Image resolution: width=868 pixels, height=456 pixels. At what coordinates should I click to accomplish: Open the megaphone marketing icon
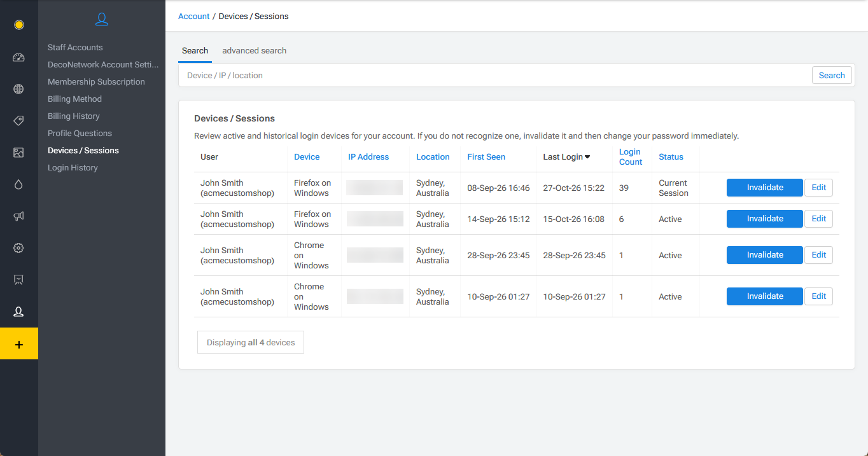[x=18, y=216]
